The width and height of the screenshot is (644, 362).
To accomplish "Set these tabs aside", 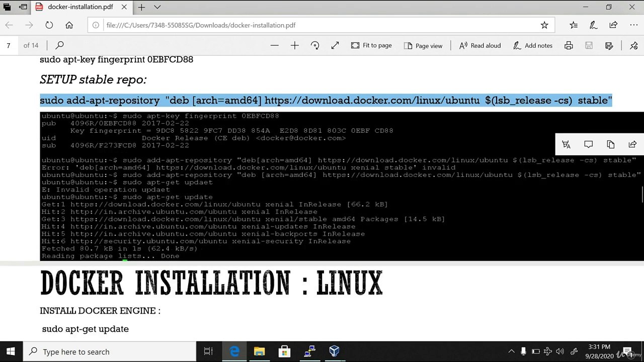I will click(23, 7).
